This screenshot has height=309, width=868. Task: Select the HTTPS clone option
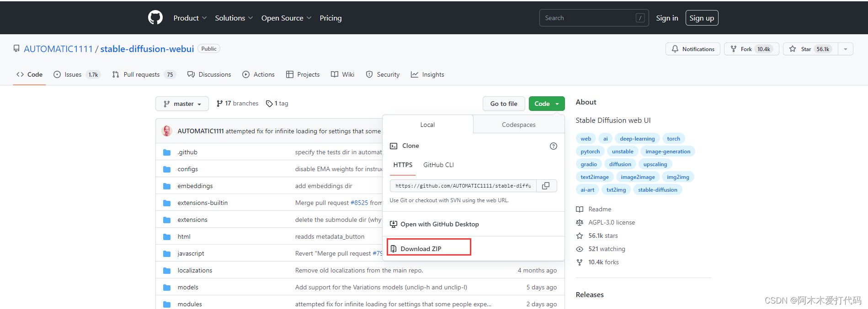coord(403,165)
